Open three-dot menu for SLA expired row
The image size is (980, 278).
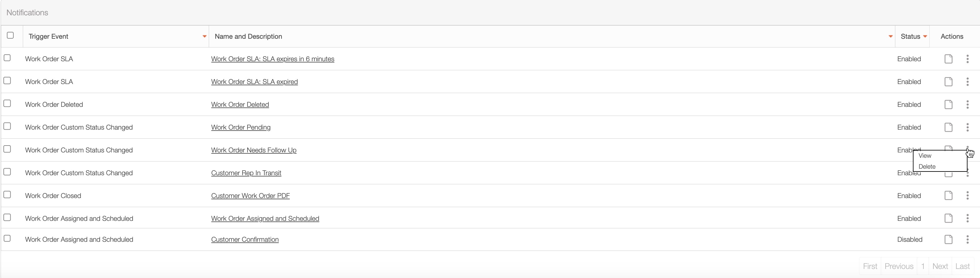[x=967, y=82]
